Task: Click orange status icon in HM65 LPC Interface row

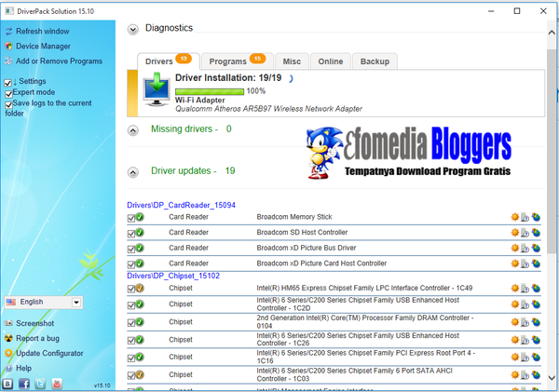Action: [140, 288]
